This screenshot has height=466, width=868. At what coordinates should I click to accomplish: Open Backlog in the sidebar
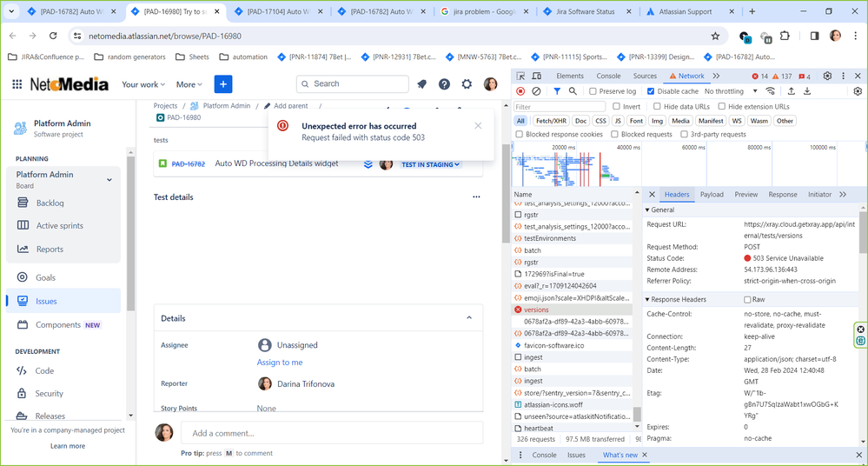50,203
